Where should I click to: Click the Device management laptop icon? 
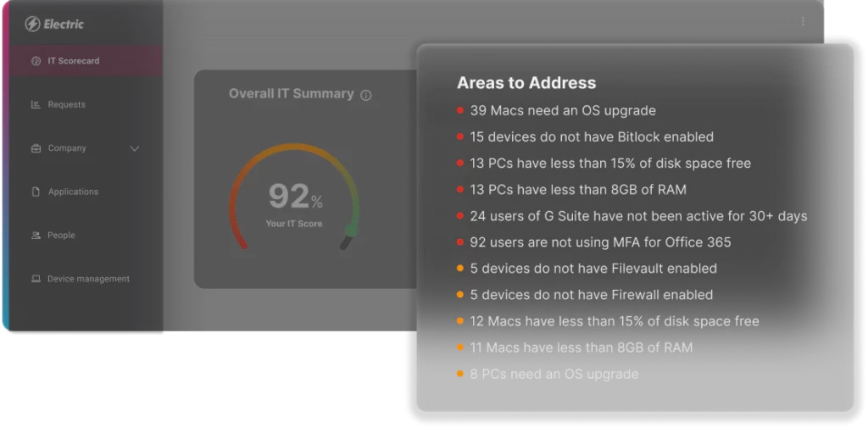pos(36,279)
